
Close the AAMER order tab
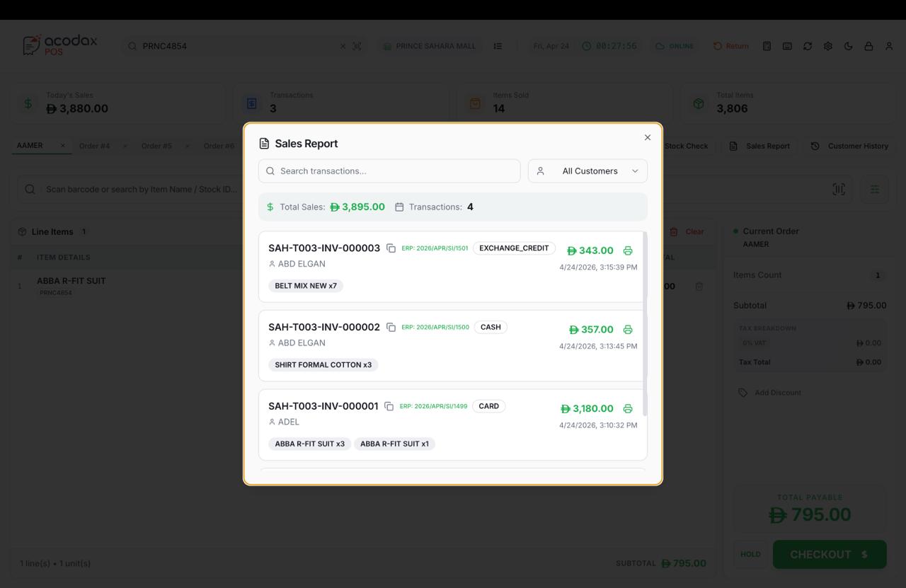(62, 146)
